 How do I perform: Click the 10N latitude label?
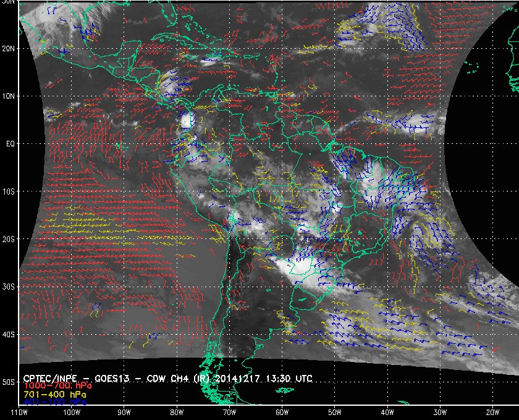pos(8,96)
